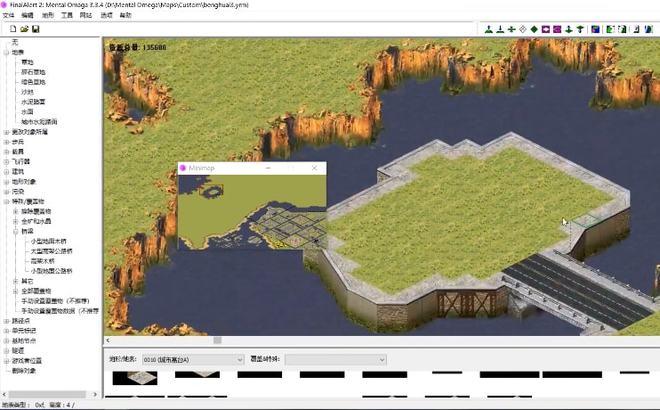Open the 帮助 menu
The image size is (660, 410).
[125, 16]
